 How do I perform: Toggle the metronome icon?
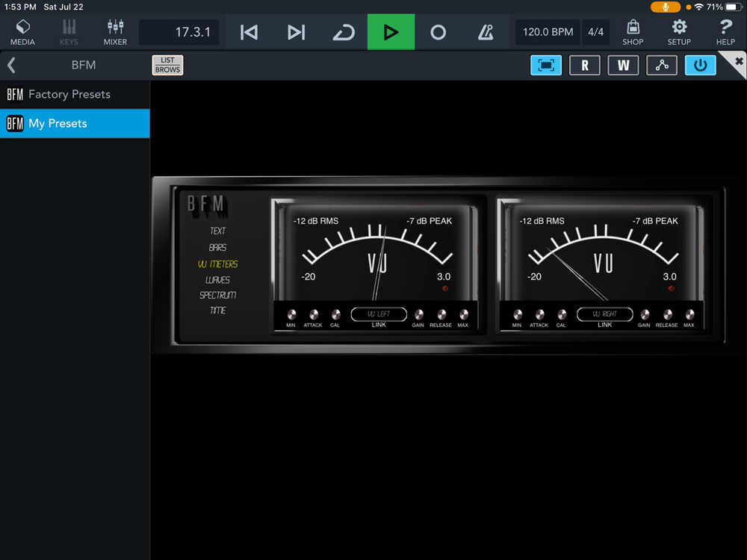[486, 32]
